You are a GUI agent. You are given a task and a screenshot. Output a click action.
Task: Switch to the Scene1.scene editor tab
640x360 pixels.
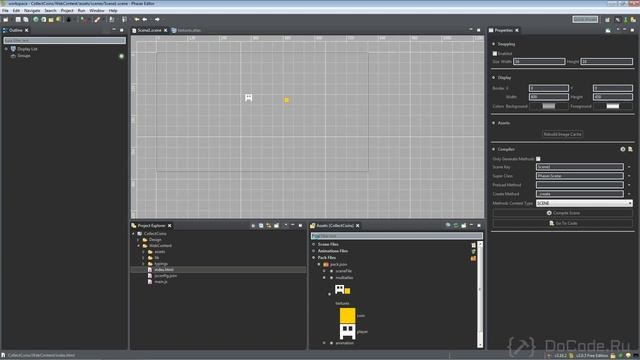pos(149,31)
